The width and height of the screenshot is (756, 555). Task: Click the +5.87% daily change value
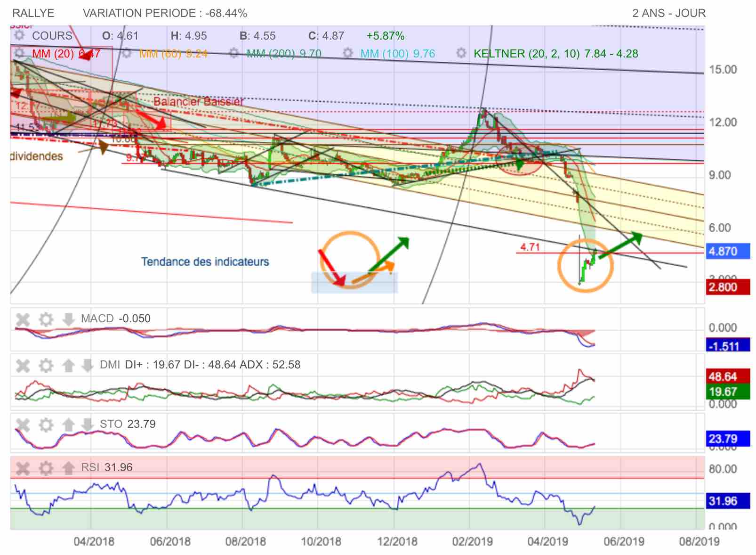[386, 36]
